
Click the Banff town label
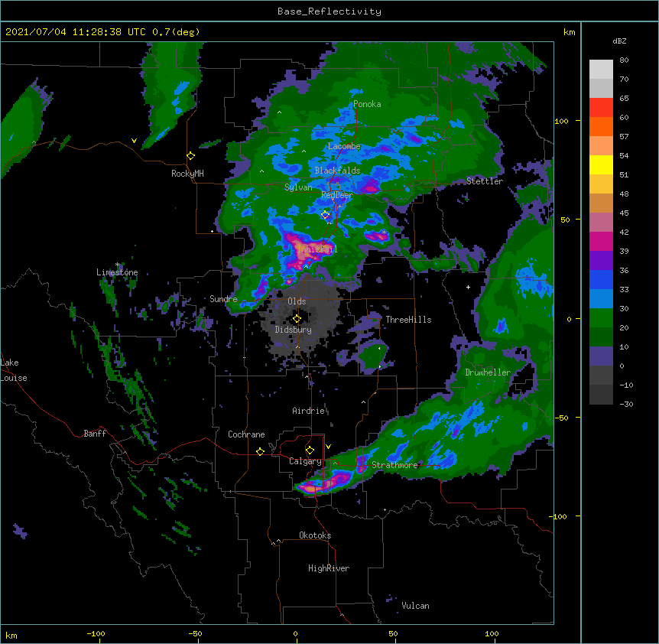coord(95,434)
